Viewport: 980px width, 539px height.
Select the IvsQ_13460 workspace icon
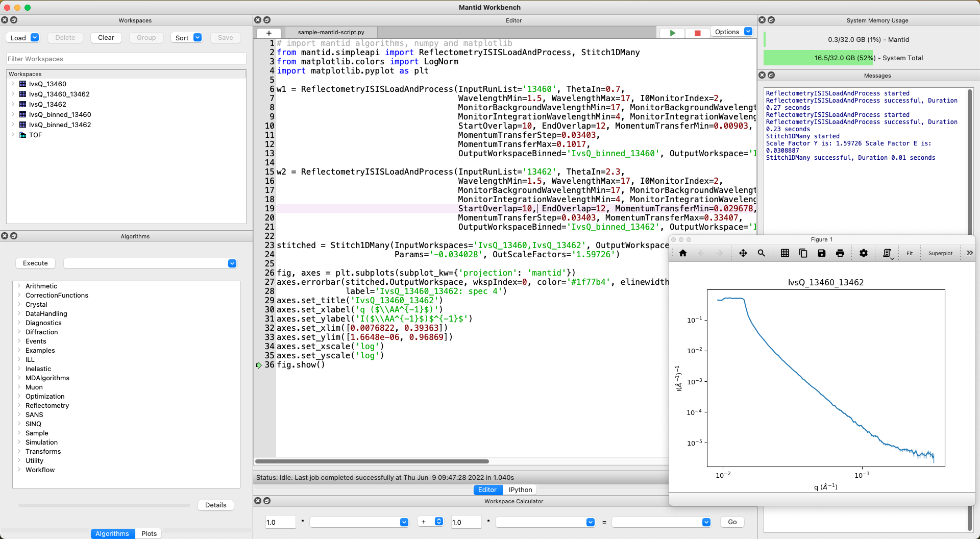coord(22,84)
